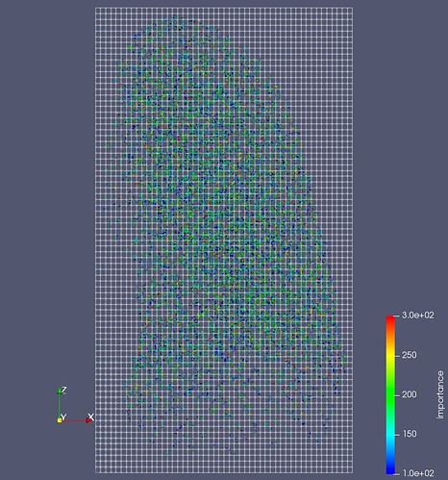Click the green Z-axis line of orientation widget
Image resolution: width=448 pixels, height=480 pixels.
click(x=60, y=406)
